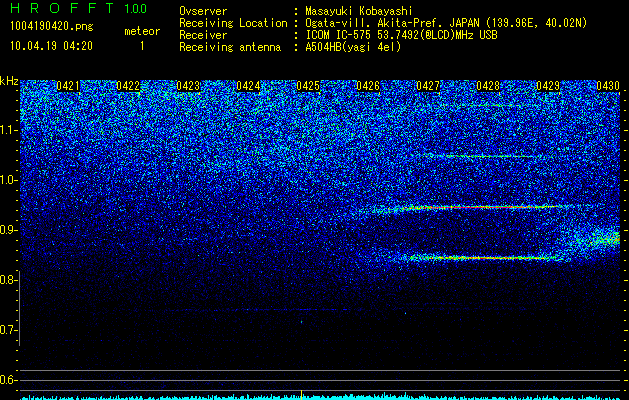Click the 0428 time marker

[488, 86]
